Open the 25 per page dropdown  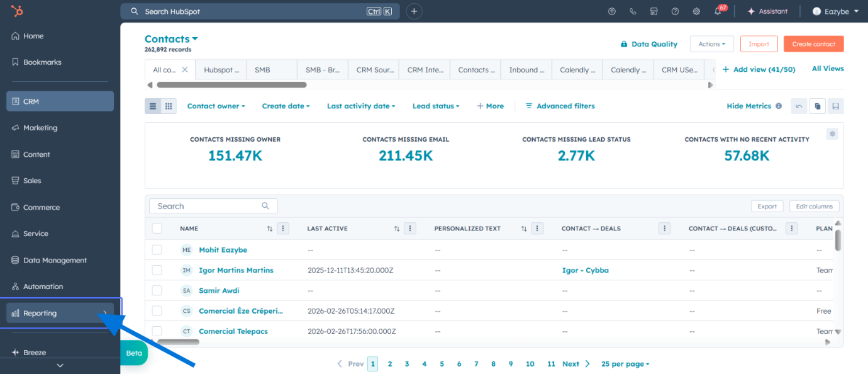point(625,364)
